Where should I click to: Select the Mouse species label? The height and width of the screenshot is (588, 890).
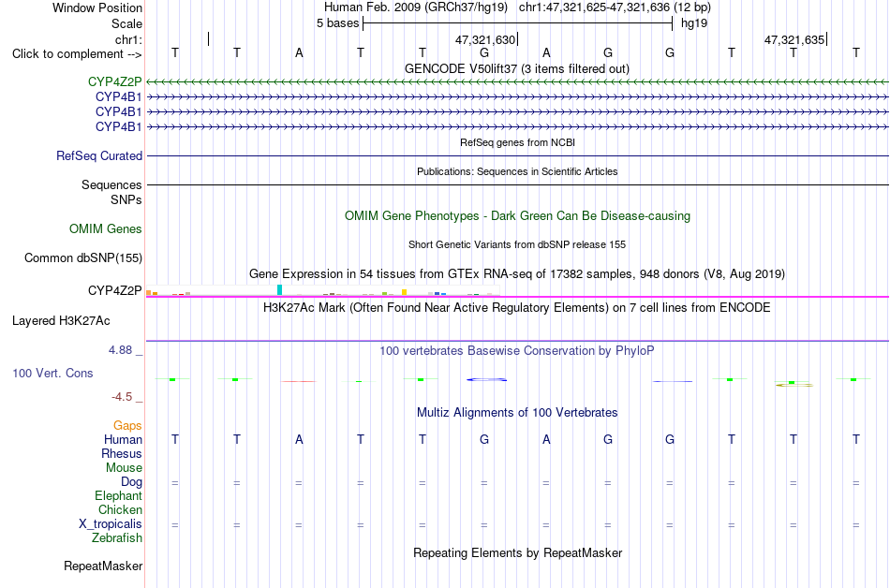[x=124, y=468]
